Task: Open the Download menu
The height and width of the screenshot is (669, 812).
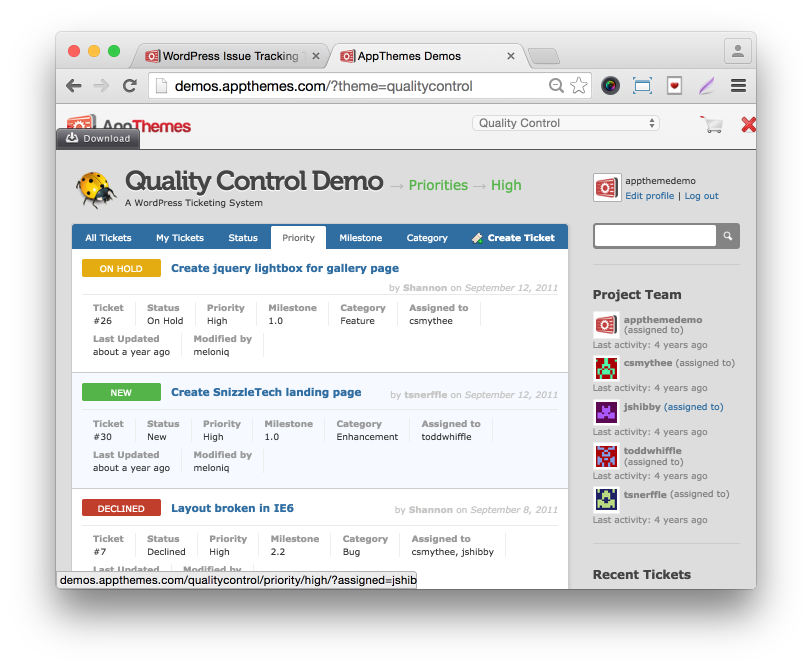Action: point(98,138)
